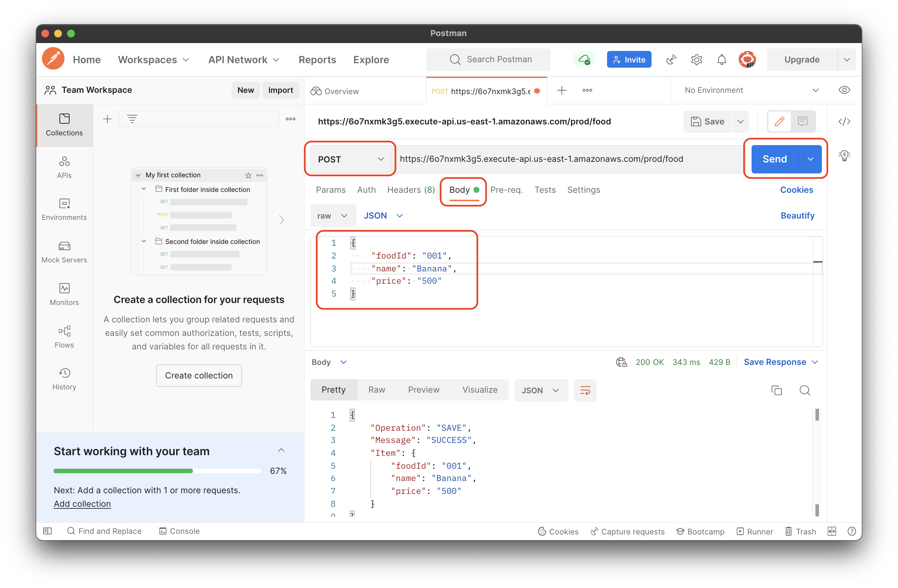The width and height of the screenshot is (898, 588).
Task: Click the Invite button
Action: point(629,60)
